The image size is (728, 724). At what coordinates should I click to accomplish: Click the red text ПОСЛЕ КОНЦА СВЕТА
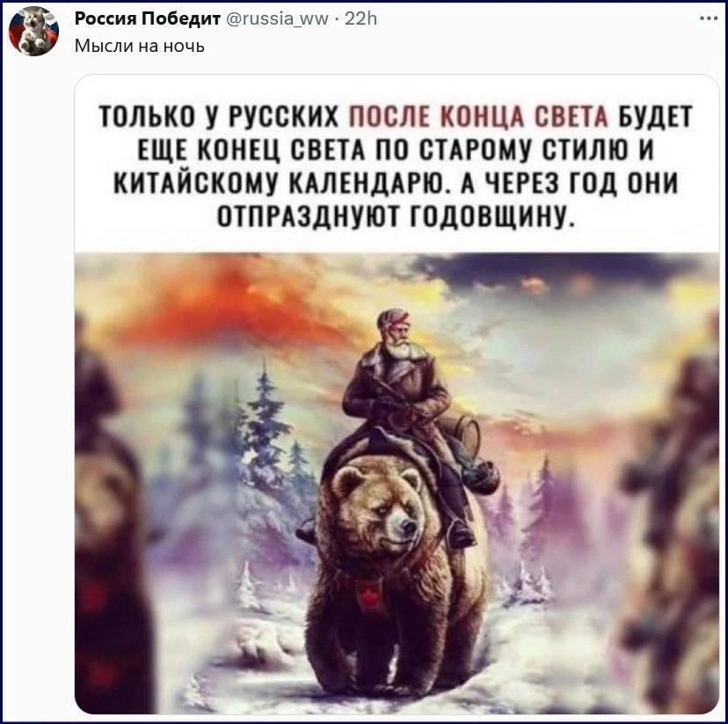[478, 116]
